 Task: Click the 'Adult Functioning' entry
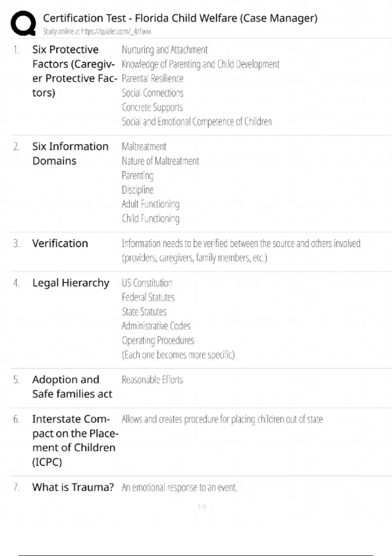(151, 204)
